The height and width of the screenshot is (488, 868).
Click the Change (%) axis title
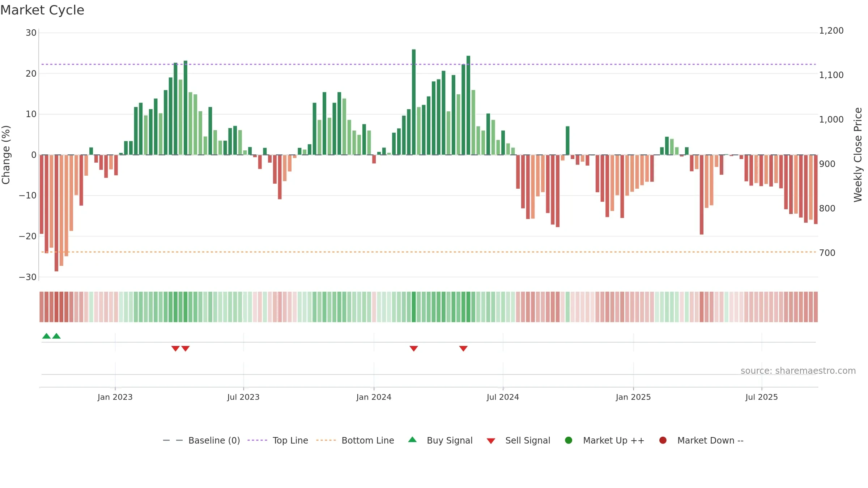[x=6, y=155]
